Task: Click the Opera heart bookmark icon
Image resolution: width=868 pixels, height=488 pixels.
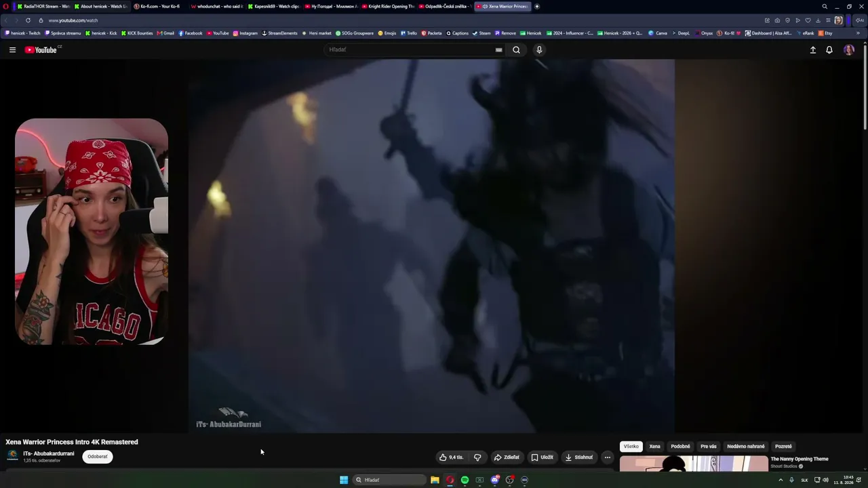Action: [808, 20]
